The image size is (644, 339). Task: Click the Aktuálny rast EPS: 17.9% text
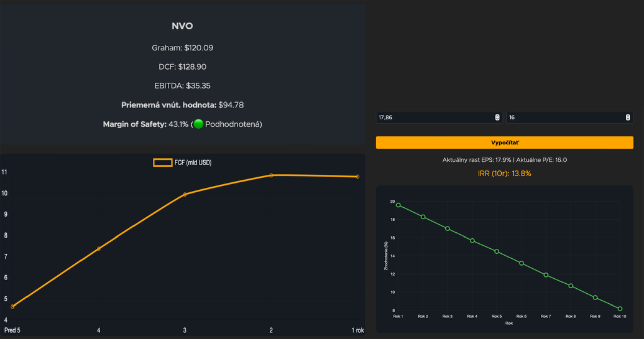[x=476, y=160]
